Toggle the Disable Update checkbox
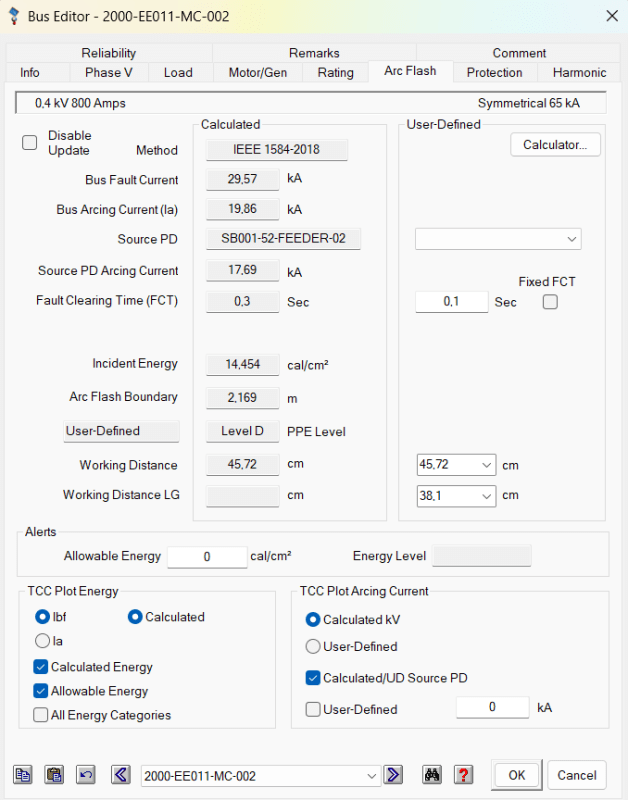The width and height of the screenshot is (628, 800). pos(30,142)
